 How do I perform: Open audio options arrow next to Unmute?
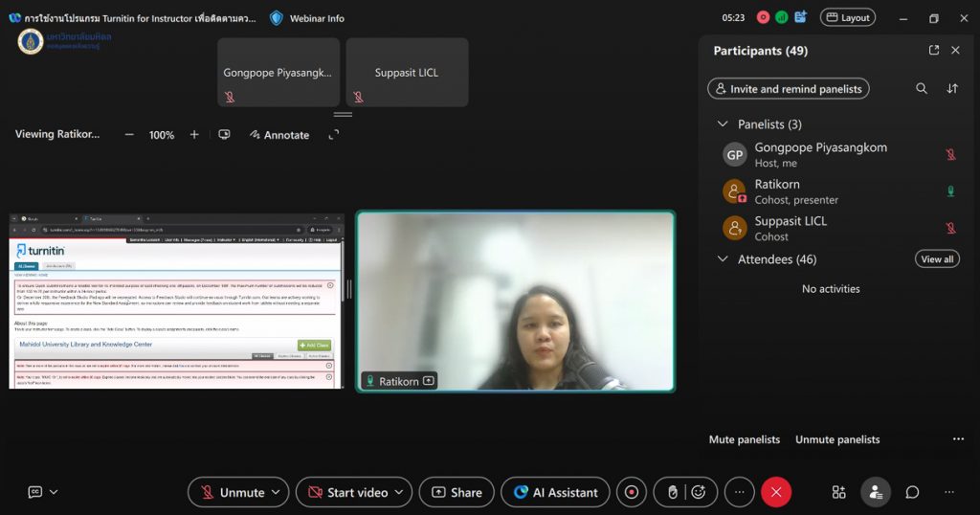point(277,492)
